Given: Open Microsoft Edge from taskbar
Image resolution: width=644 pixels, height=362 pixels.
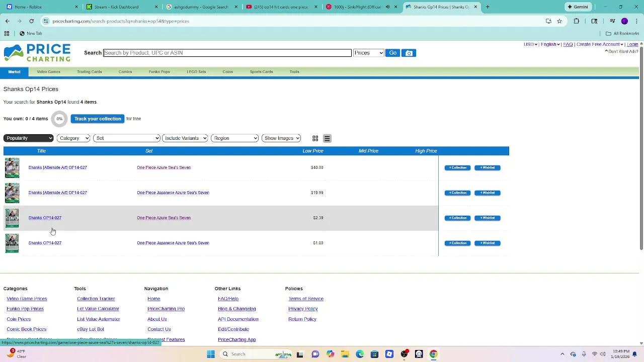Looking at the screenshot, I should (x=360, y=354).
